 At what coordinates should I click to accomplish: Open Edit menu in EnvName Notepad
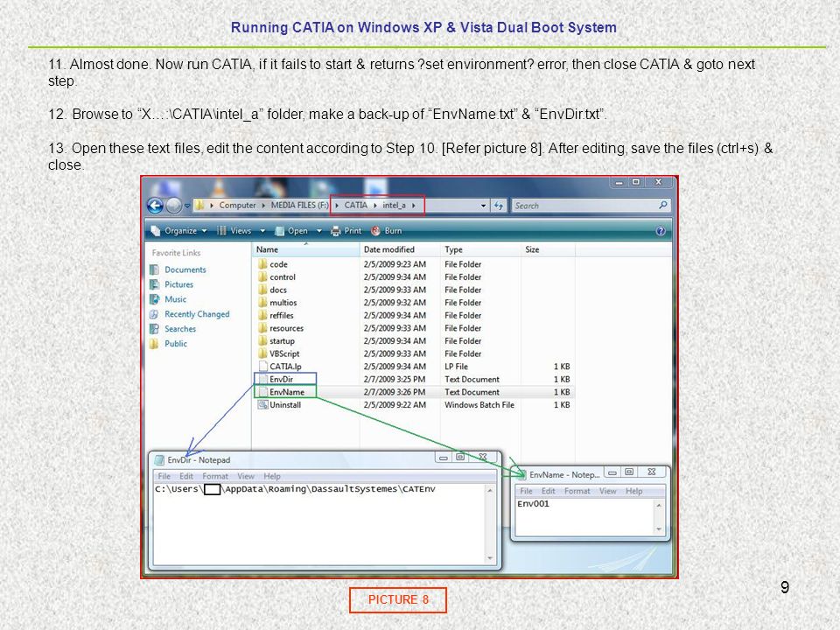coord(548,491)
